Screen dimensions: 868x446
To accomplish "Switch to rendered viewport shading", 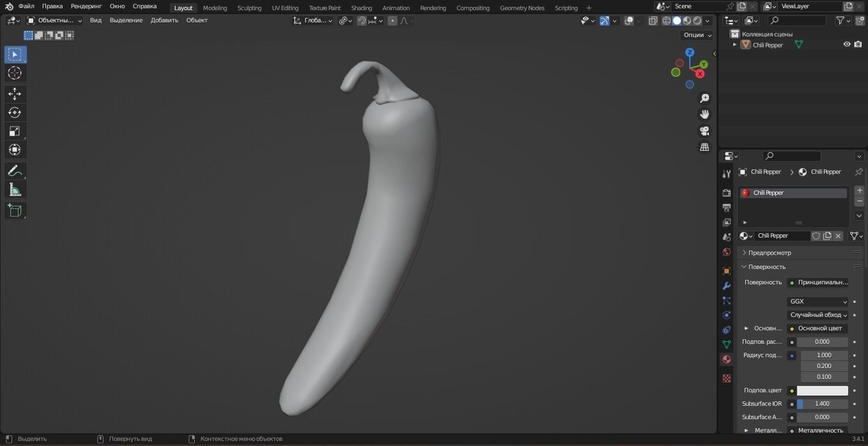I will click(x=697, y=20).
